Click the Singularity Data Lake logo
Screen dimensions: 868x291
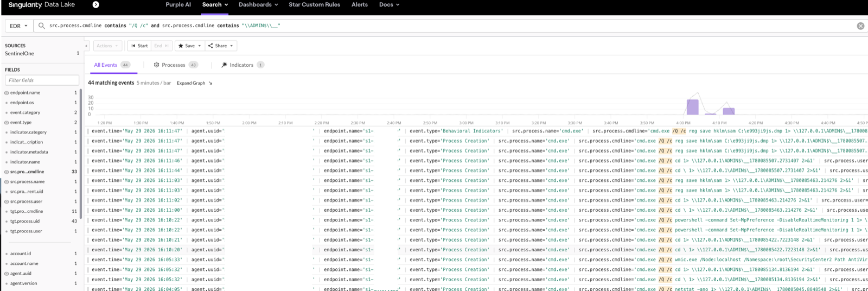tap(41, 5)
